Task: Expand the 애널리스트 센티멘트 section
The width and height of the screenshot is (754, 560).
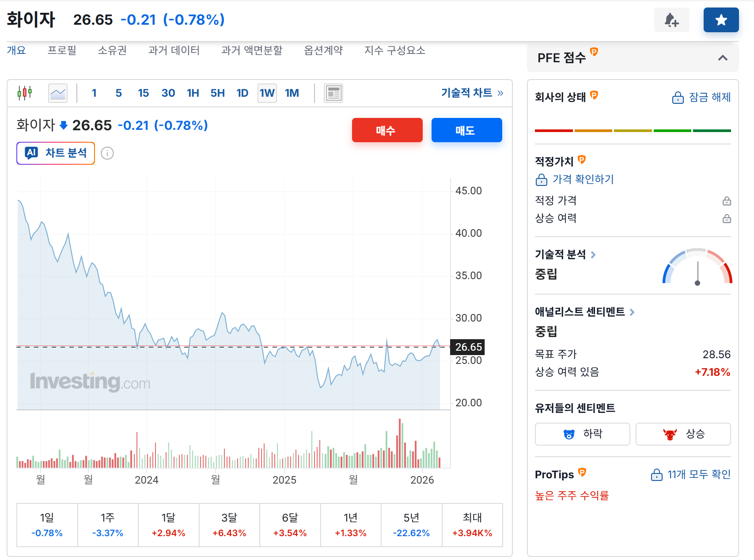Action: tap(585, 312)
